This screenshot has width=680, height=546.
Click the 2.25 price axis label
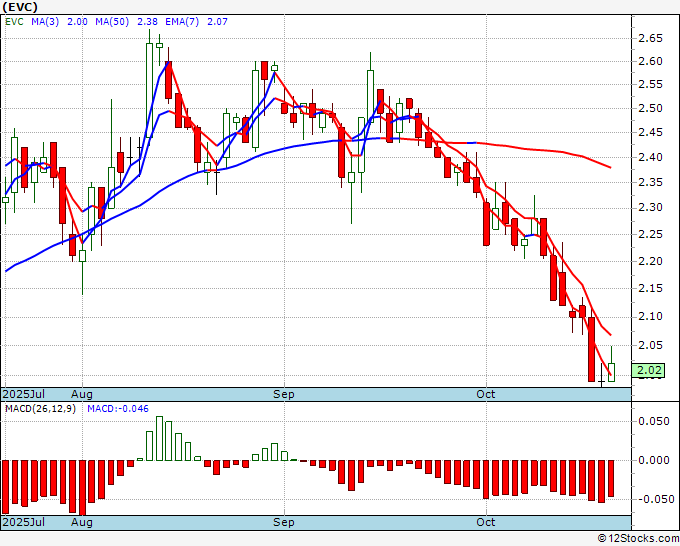point(651,235)
